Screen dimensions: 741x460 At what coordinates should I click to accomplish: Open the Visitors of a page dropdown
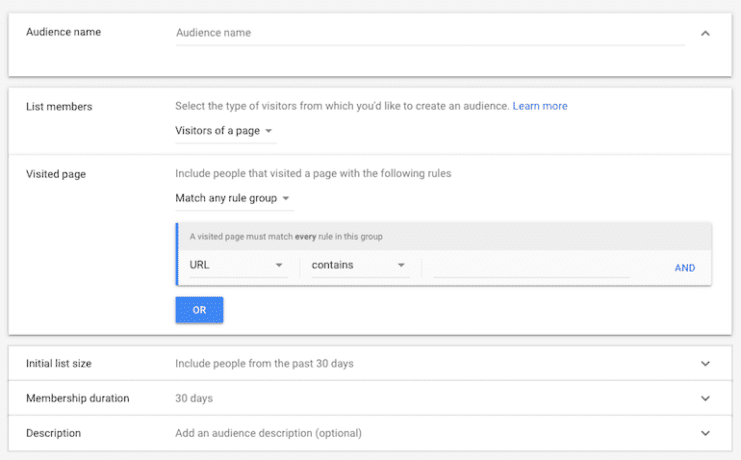click(225, 132)
